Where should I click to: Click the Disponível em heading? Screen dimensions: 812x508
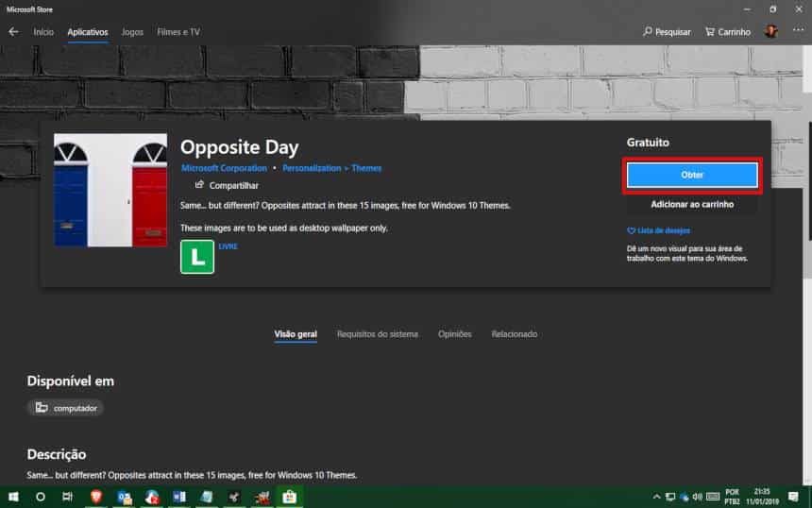point(71,381)
